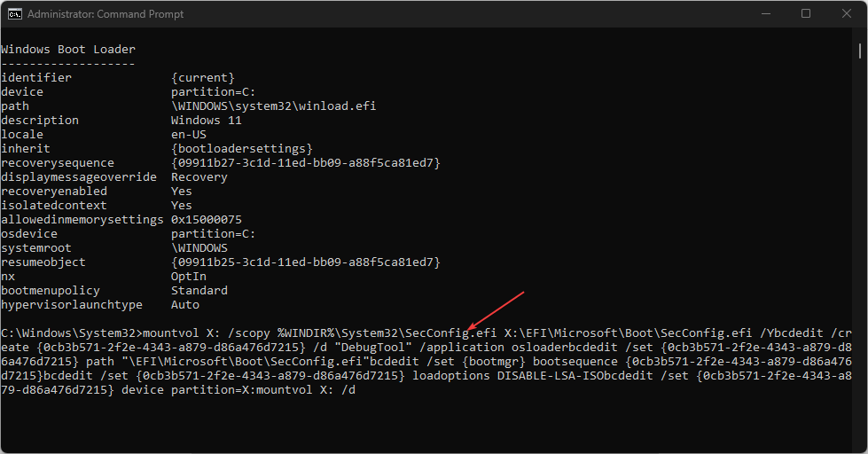Image resolution: width=868 pixels, height=454 pixels.
Task: Click the Command Prompt icon in title bar
Action: 15,14
